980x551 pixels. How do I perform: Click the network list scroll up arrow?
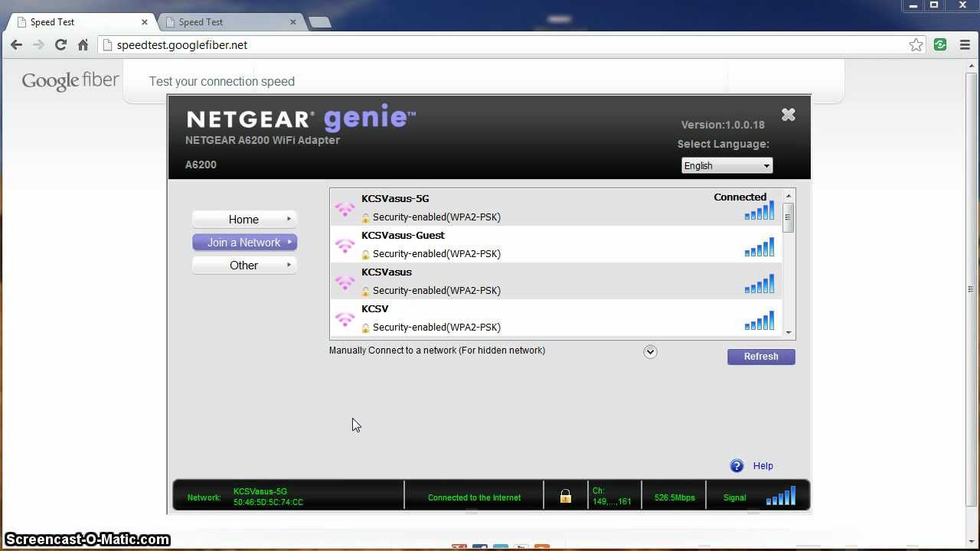(x=789, y=196)
